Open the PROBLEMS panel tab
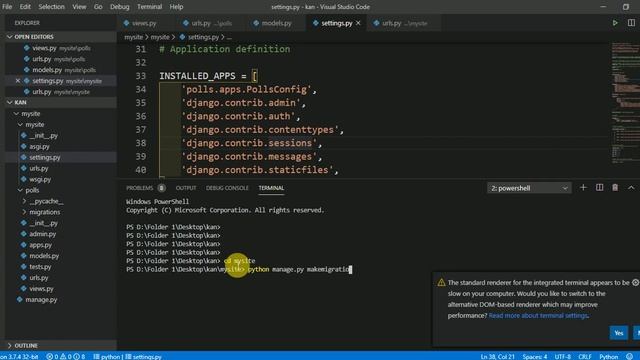The height and width of the screenshot is (360, 640). click(140, 188)
